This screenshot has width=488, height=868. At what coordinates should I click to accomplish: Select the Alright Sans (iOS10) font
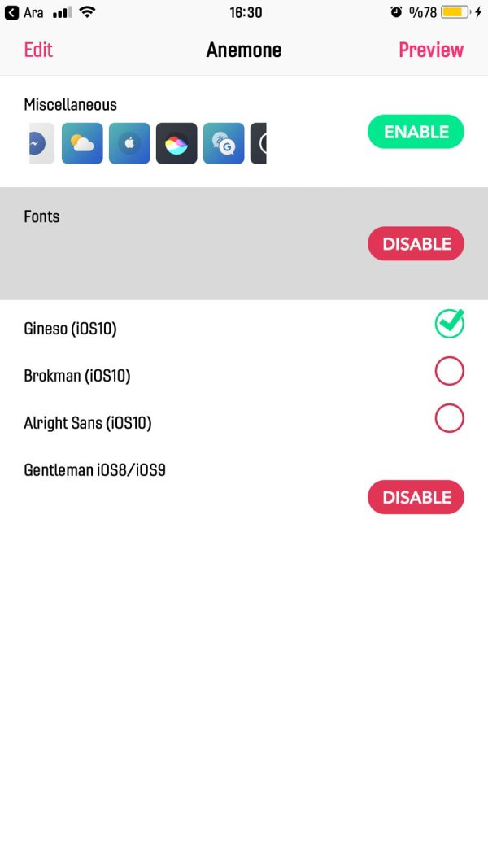click(449, 417)
